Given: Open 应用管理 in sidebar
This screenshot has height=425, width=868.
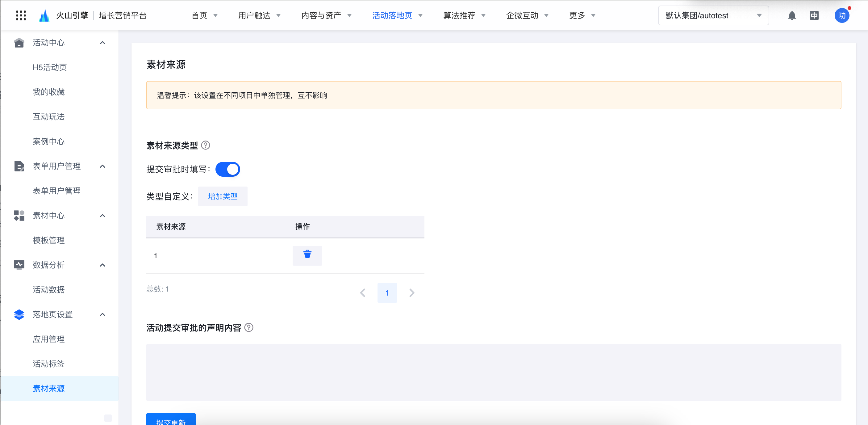Looking at the screenshot, I should tap(48, 339).
